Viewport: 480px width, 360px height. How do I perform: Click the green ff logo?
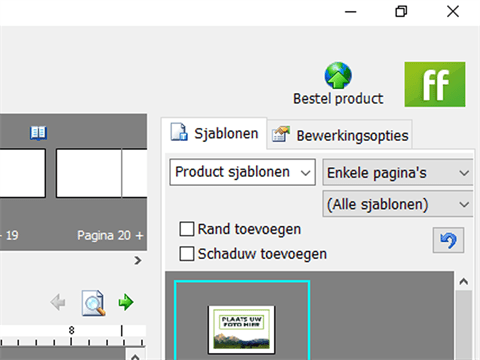tap(435, 84)
